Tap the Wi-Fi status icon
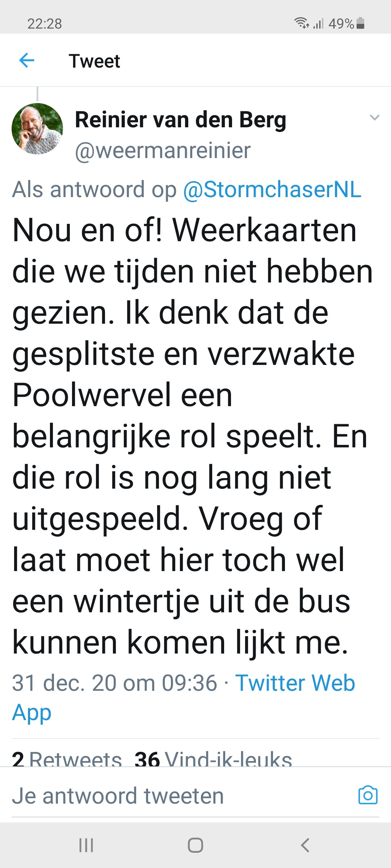The width and height of the screenshot is (391, 868). 301,23
